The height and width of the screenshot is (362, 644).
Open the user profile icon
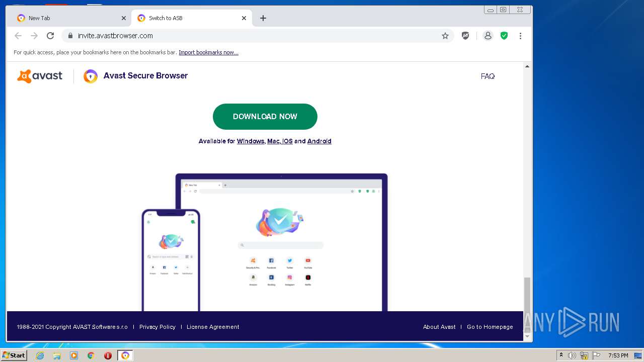tap(488, 36)
